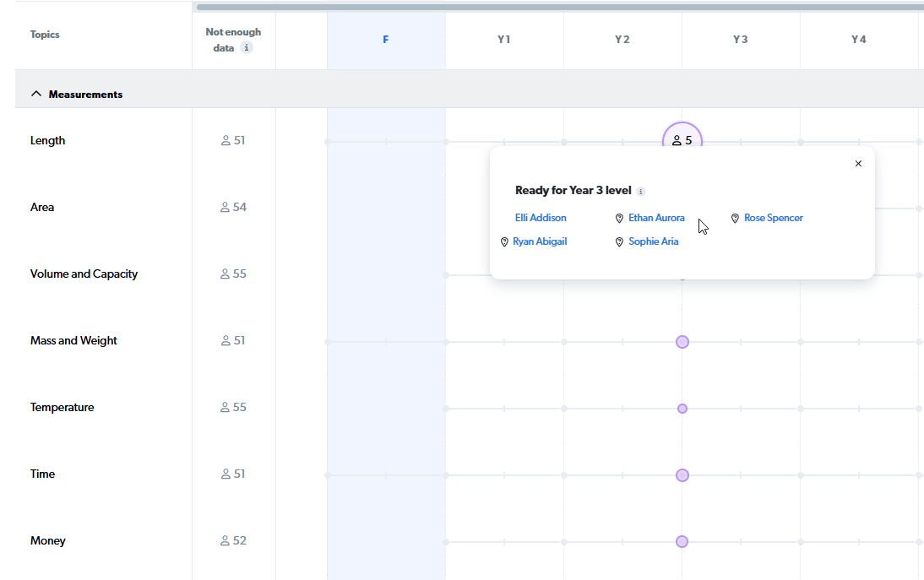Click info icon beside Not enough data
Screen dimensions: 924x580
(x=247, y=47)
